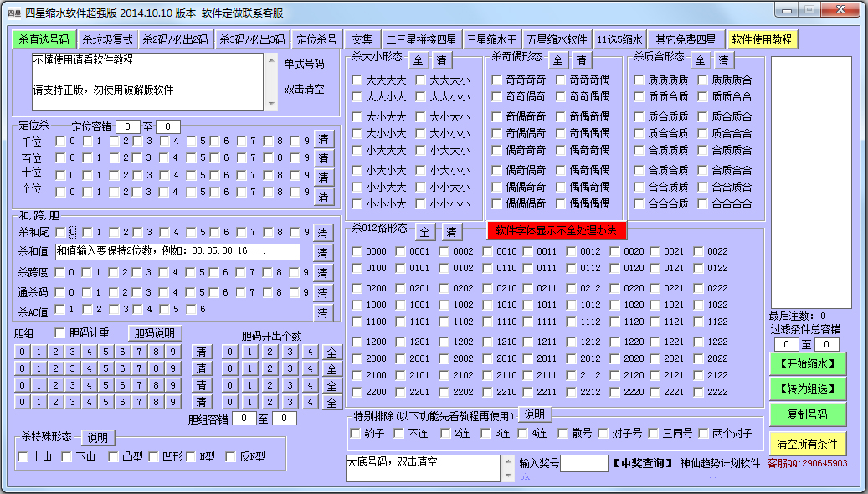868x494 pixels.
Task: Select the 定位杀号 tab
Action: [x=316, y=39]
